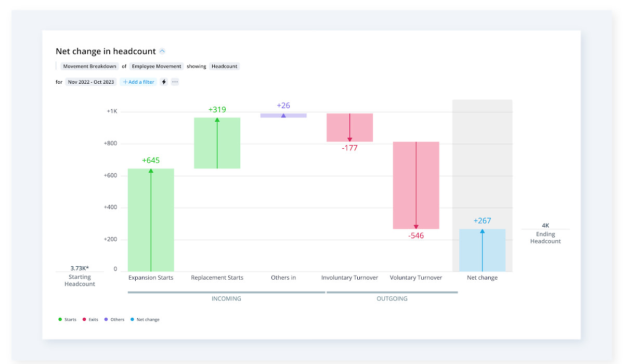This screenshot has height=364, width=624.
Task: Open the Movement Breakdown selector
Action: point(90,67)
